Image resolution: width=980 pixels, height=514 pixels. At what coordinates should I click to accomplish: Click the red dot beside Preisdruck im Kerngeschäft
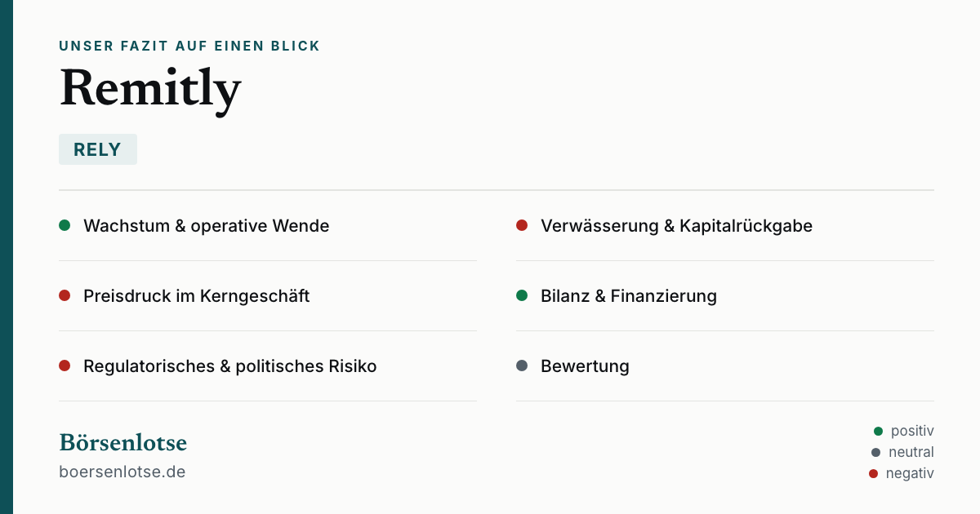click(65, 295)
